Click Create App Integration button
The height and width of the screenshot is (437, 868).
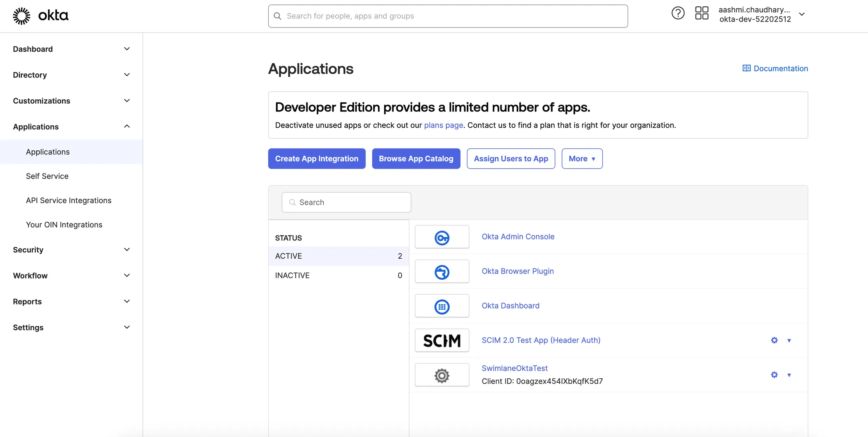pos(317,159)
